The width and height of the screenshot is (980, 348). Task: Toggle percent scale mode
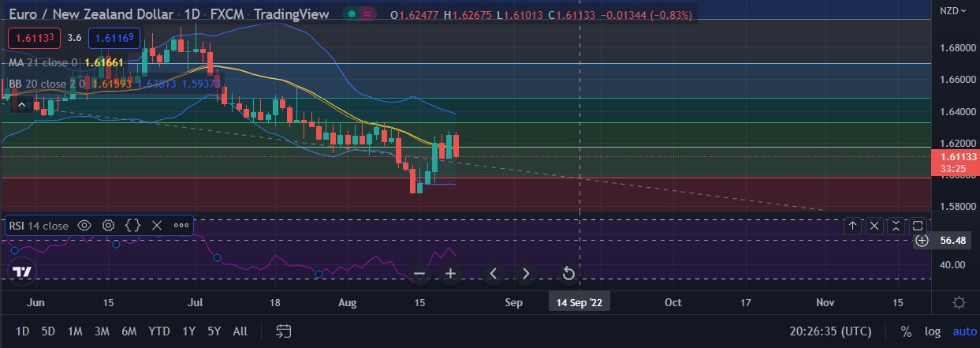[906, 331]
